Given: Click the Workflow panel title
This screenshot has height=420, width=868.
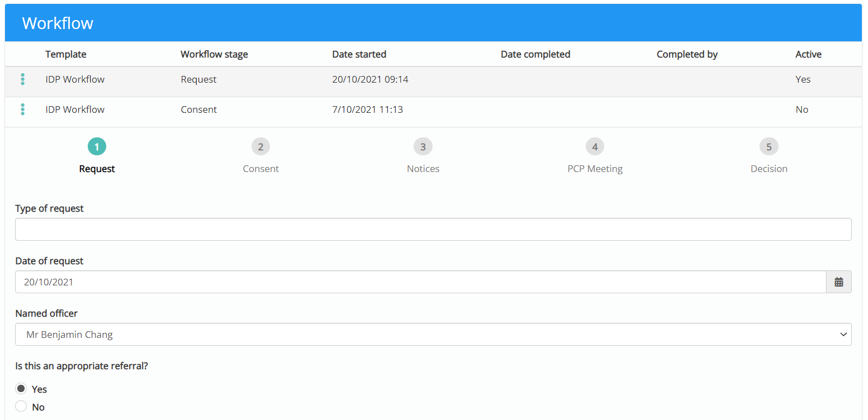Looking at the screenshot, I should [x=58, y=23].
